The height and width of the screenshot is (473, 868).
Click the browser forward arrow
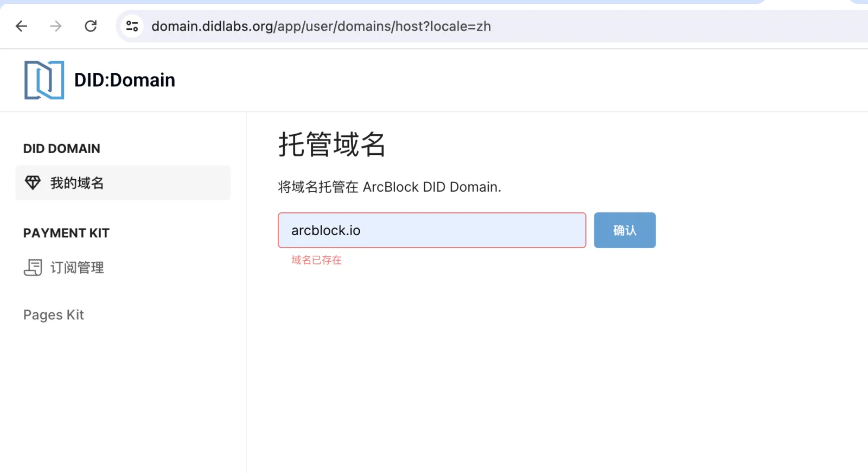coord(56,26)
